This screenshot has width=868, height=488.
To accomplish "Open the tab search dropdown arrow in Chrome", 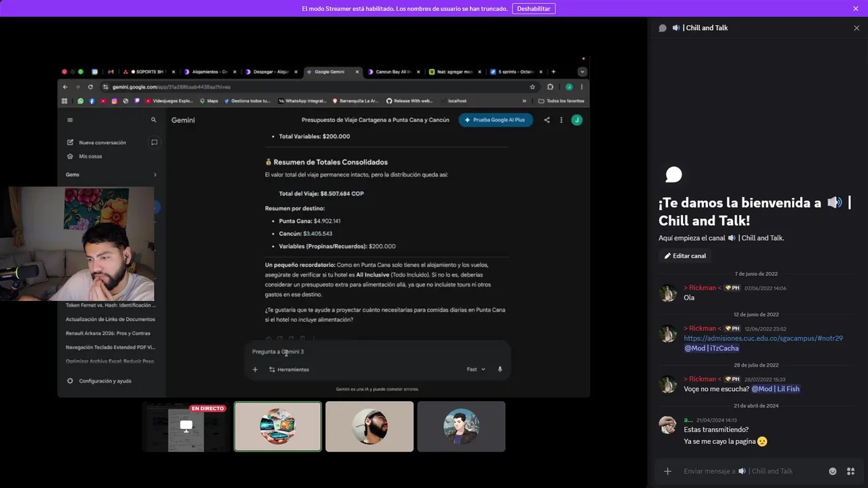I will (x=582, y=72).
